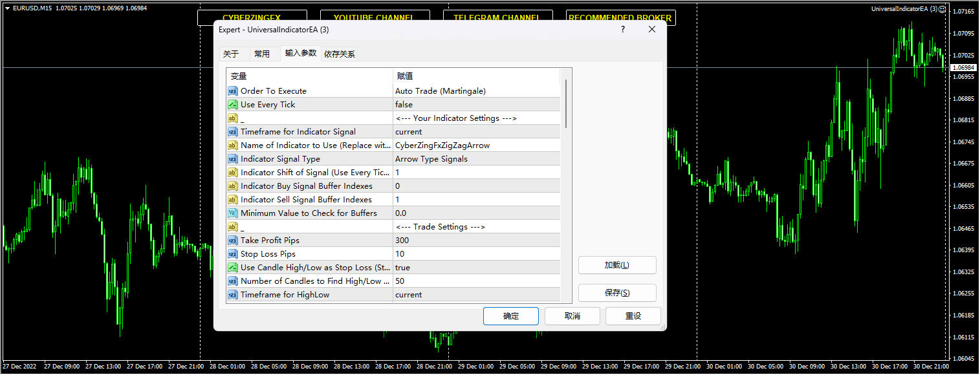Click the 加载(L) button
This screenshot has height=375, width=980.
coord(617,265)
